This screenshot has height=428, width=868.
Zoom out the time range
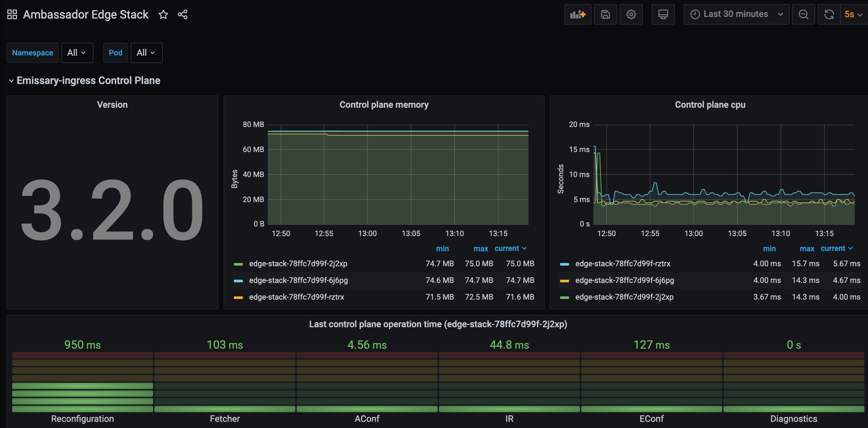[x=804, y=15]
